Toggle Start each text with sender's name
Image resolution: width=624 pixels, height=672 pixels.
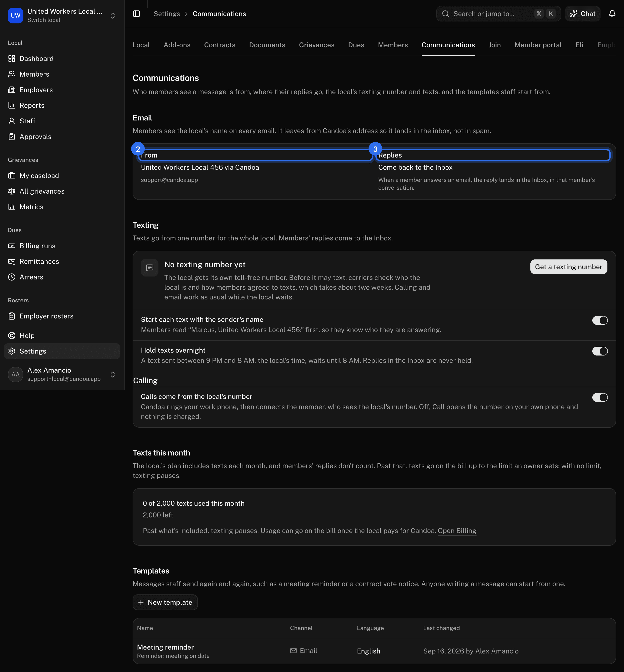click(x=600, y=320)
